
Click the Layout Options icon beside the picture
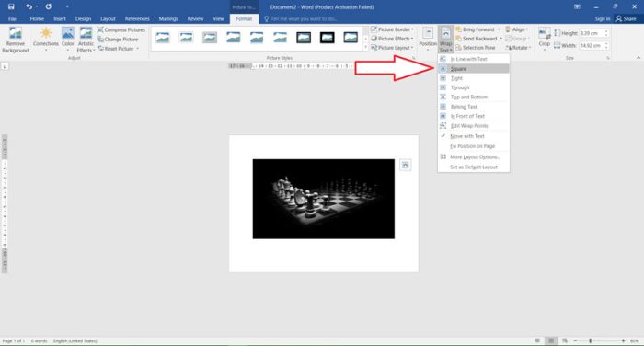406,166
